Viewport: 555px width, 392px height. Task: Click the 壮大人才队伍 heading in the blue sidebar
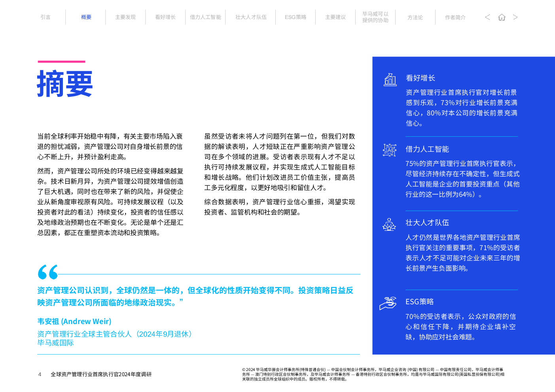427,223
